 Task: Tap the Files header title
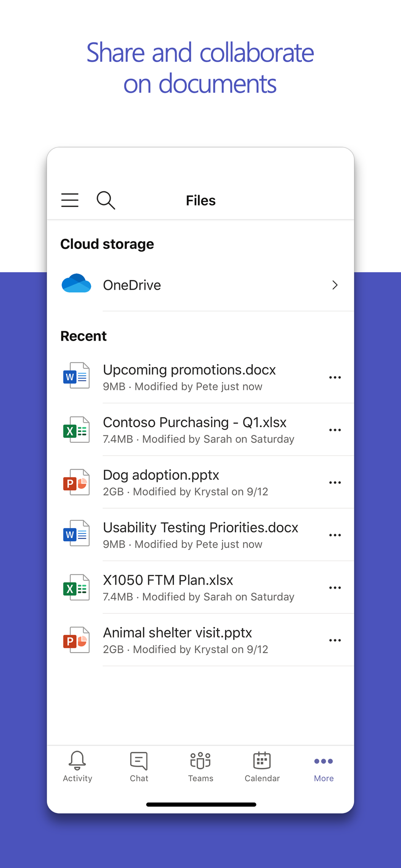pos(200,200)
